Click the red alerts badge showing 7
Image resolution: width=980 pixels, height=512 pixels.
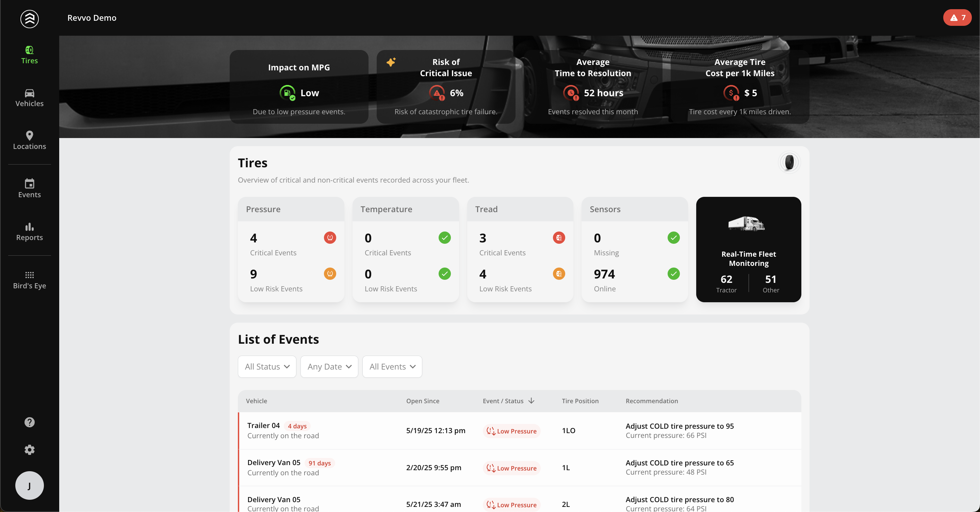pos(957,17)
